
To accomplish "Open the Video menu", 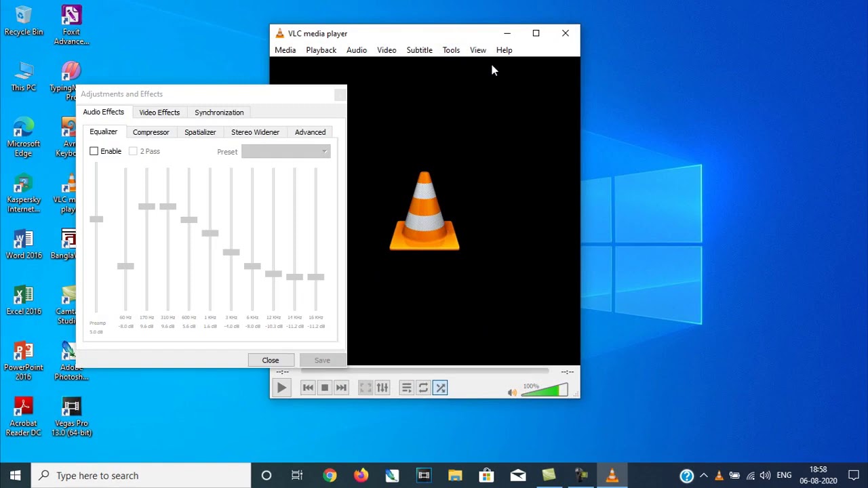I will pos(387,50).
